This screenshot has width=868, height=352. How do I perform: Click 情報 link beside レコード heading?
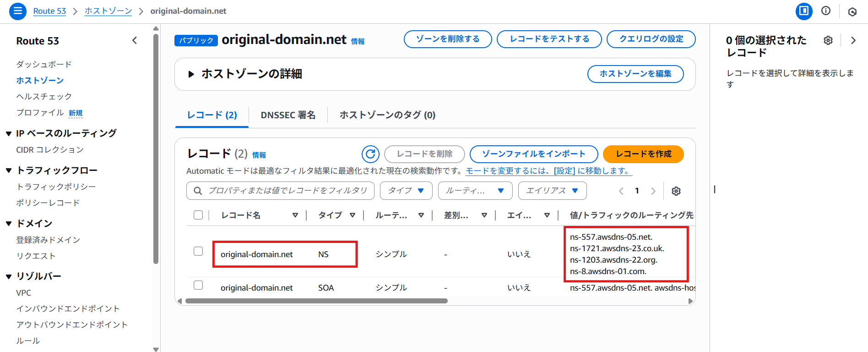(x=259, y=155)
